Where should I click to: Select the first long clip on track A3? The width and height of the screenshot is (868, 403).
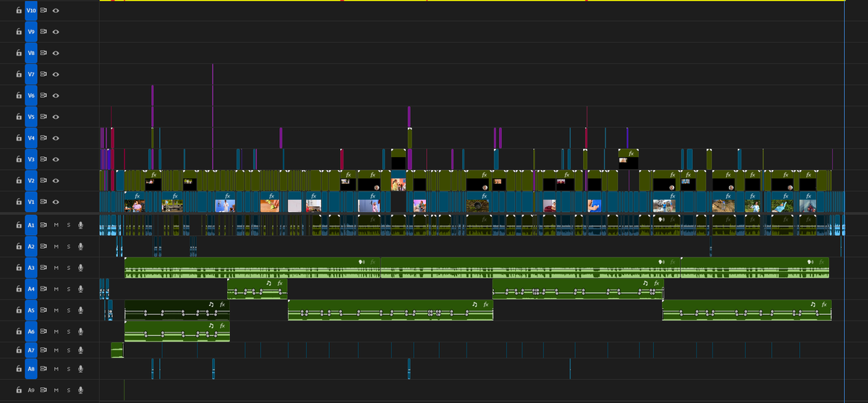coord(252,268)
